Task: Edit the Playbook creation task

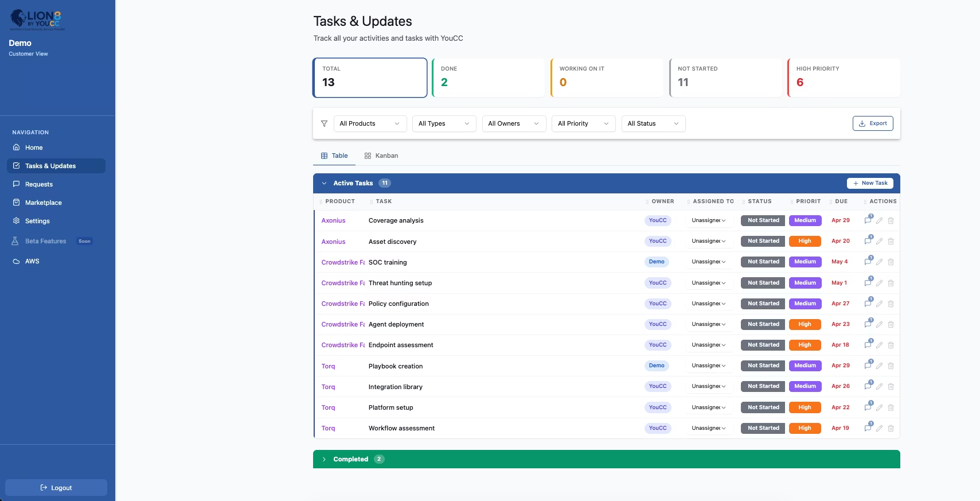Action: pos(879,366)
